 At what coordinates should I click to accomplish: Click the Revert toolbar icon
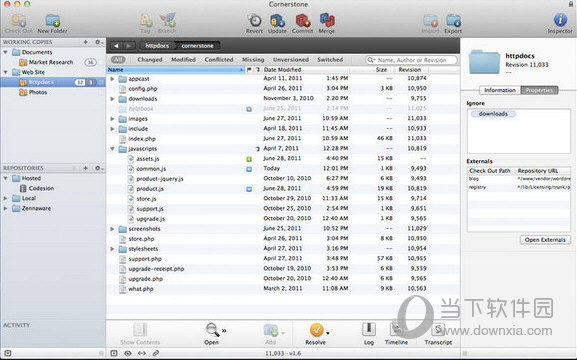254,20
